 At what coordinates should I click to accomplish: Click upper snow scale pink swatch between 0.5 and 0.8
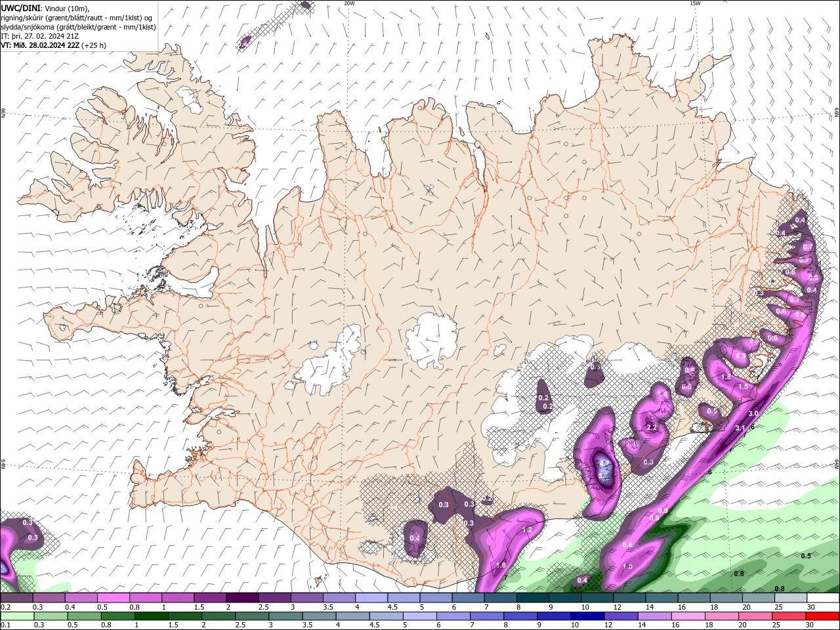(113, 598)
